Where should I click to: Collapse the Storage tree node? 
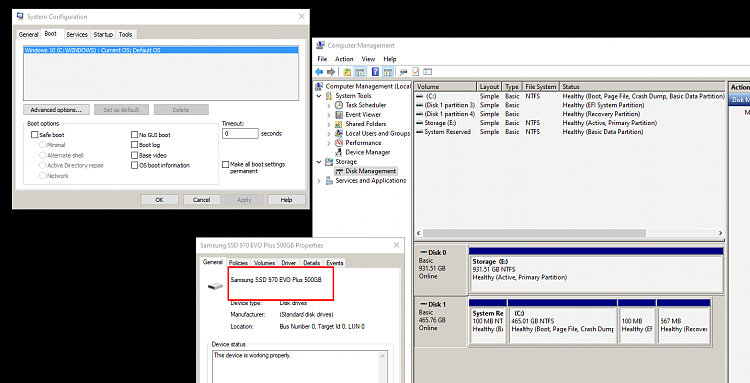click(x=319, y=162)
